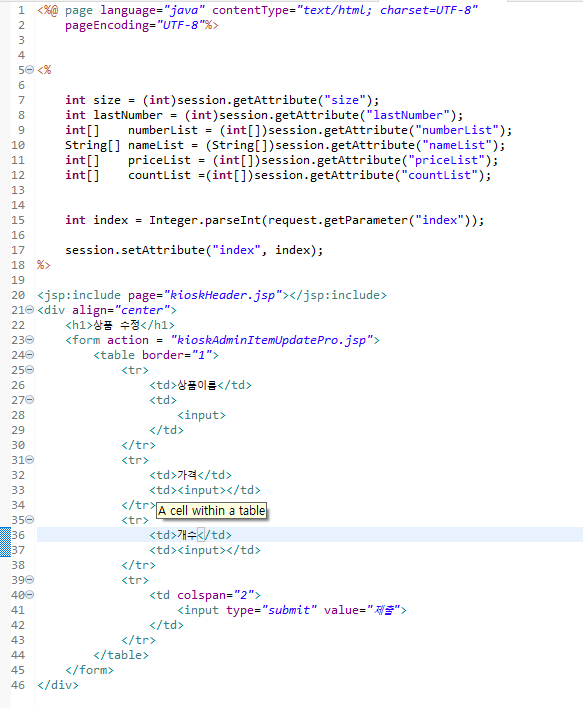Click the "priceList" string literal
Viewport: 583px width, 708px height.
click(x=447, y=160)
